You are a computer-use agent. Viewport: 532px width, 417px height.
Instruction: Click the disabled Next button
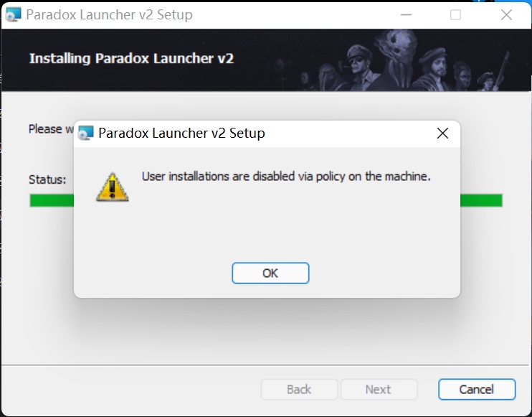379,389
